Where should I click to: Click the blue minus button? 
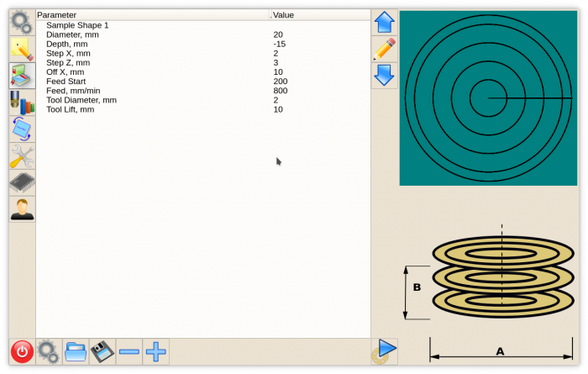click(x=129, y=351)
